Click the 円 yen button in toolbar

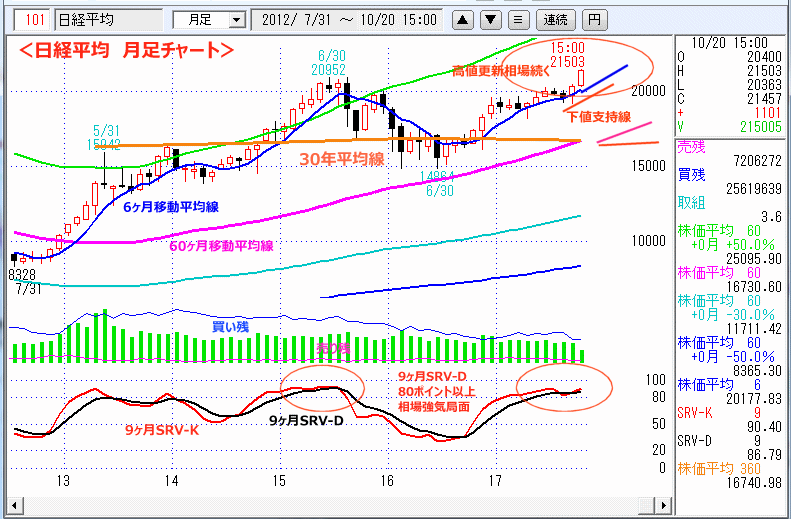594,19
